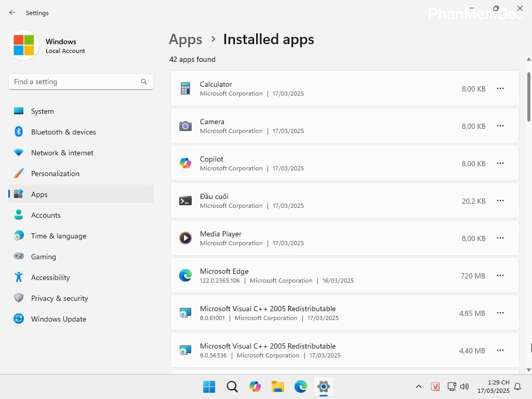Select Personalization in the sidebar
Viewport: 532px width, 399px height.
click(x=55, y=174)
